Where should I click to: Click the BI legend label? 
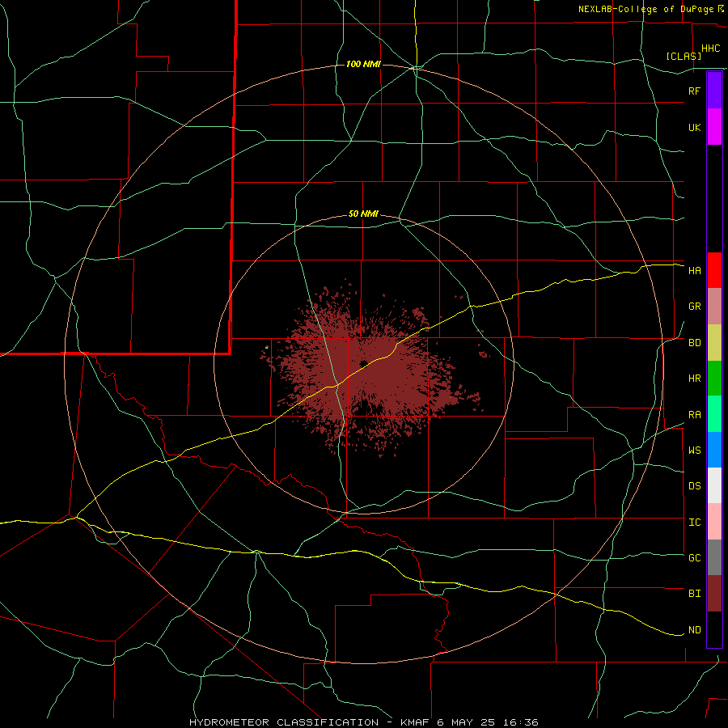pos(695,594)
